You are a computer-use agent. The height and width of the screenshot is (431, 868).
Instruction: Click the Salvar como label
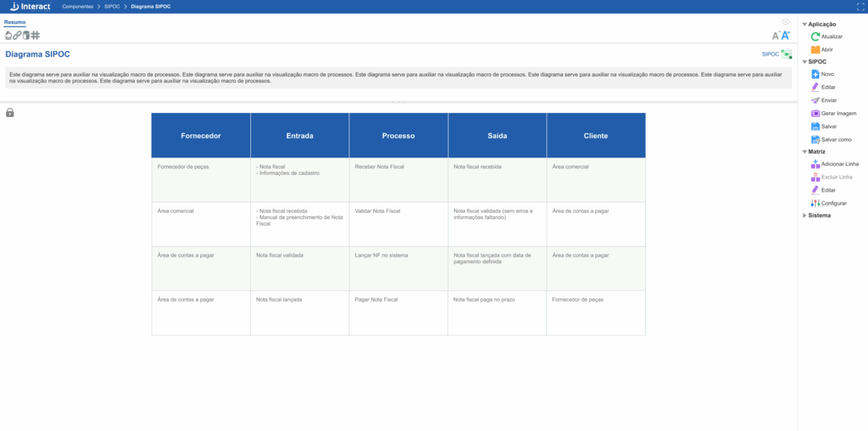(x=837, y=139)
